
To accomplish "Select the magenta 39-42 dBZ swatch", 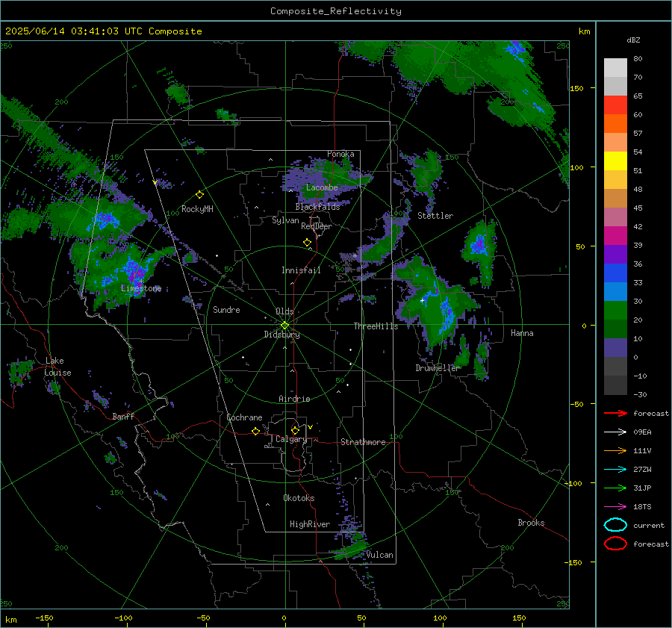I will [x=615, y=235].
